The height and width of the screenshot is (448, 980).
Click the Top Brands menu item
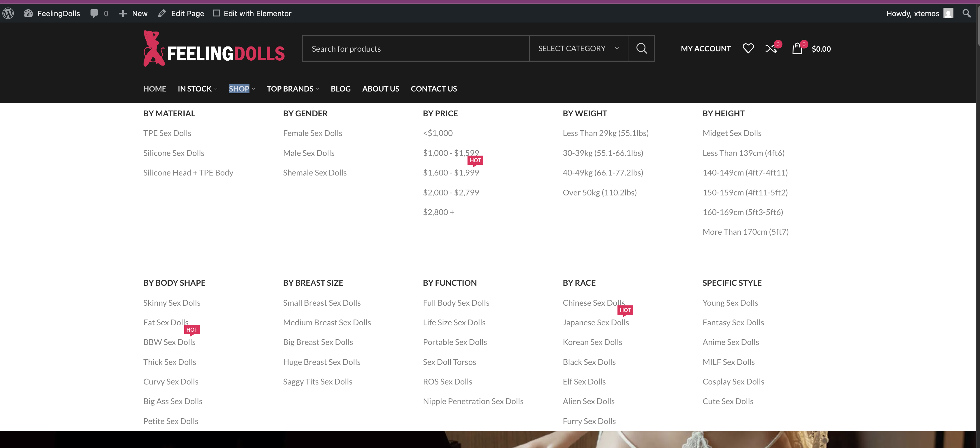290,89
